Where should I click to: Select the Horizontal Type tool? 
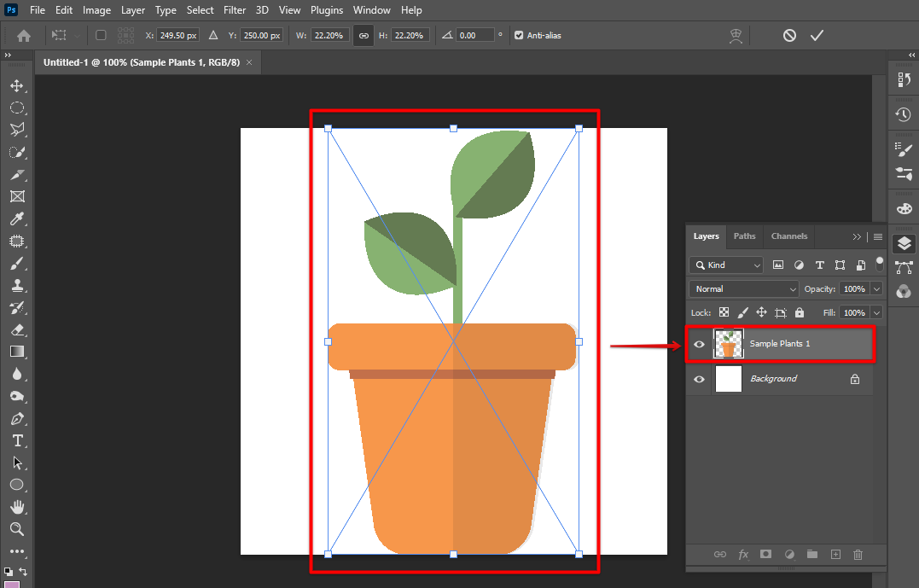(16, 440)
